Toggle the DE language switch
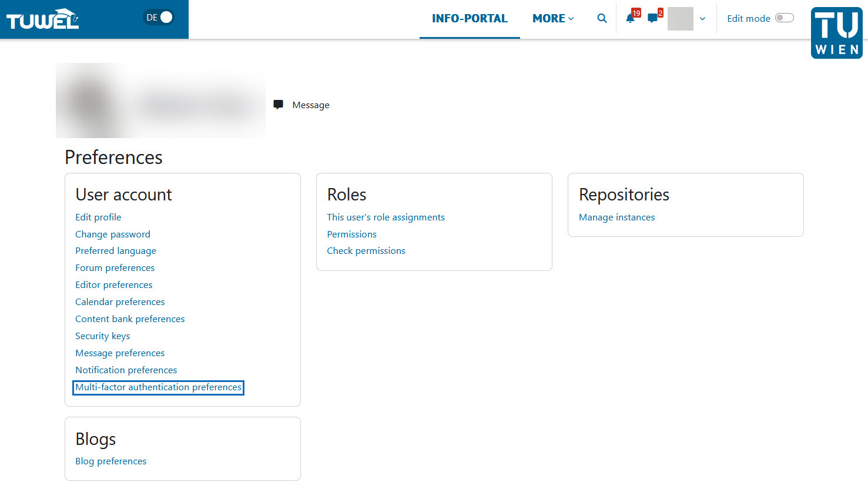This screenshot has height=489, width=868. point(159,18)
